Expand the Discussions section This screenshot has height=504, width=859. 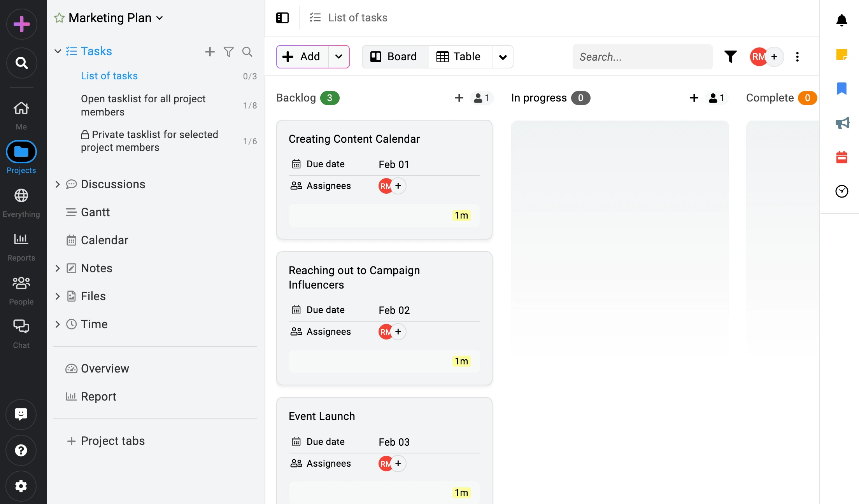click(x=58, y=184)
